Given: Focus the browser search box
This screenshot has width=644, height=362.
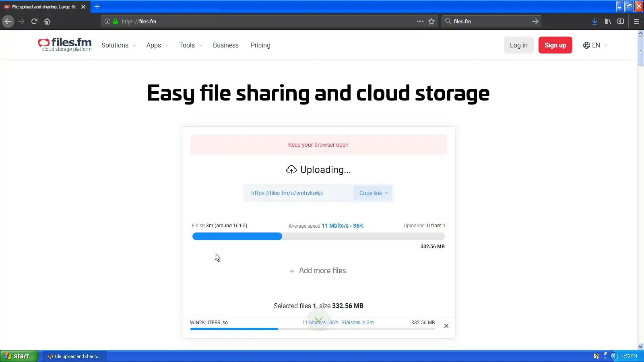Looking at the screenshot, I should pos(491,21).
